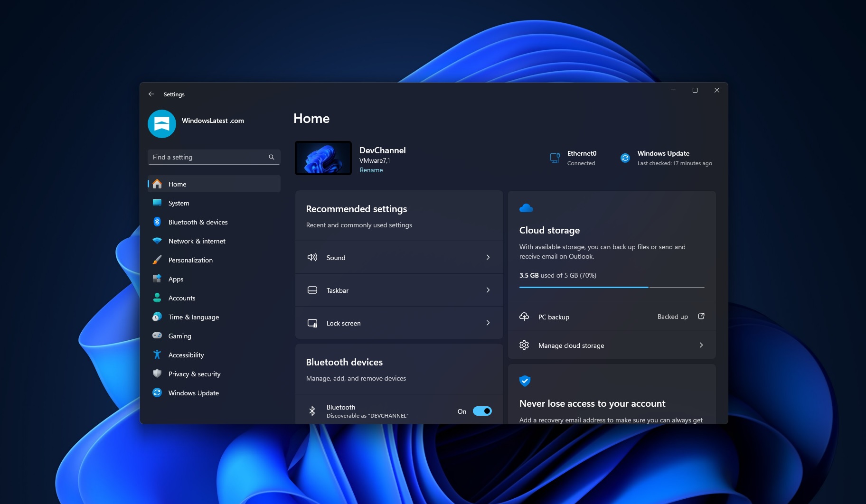Image resolution: width=866 pixels, height=504 pixels.
Task: Click the Personalization paintbrush icon
Action: (x=157, y=260)
